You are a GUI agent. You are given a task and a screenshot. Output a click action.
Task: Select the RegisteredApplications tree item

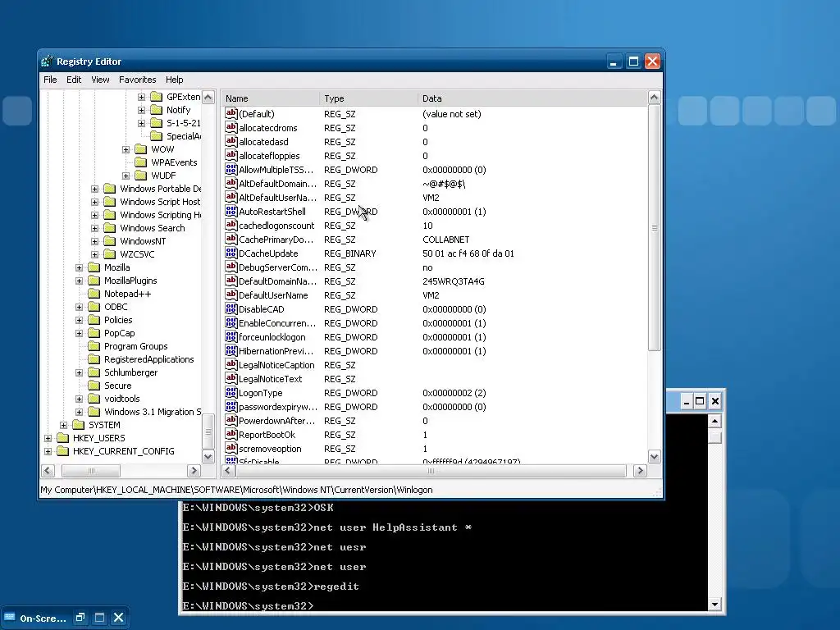click(149, 359)
